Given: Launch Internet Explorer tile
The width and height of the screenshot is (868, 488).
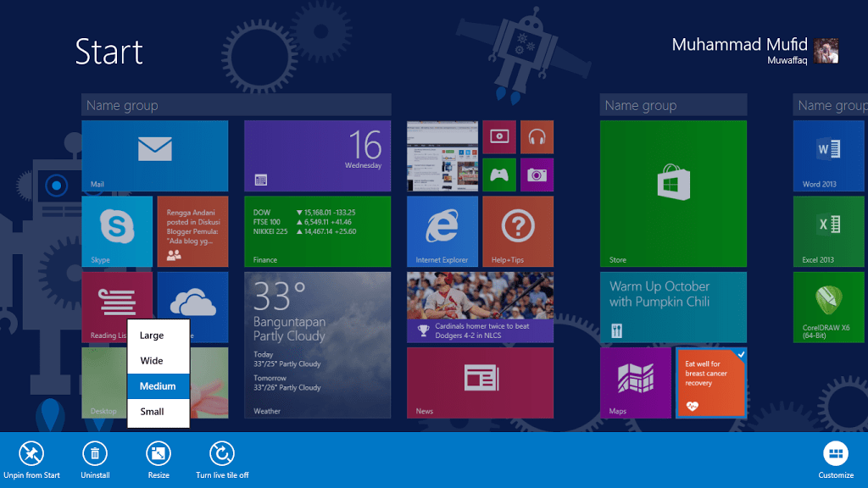Looking at the screenshot, I should (442, 231).
